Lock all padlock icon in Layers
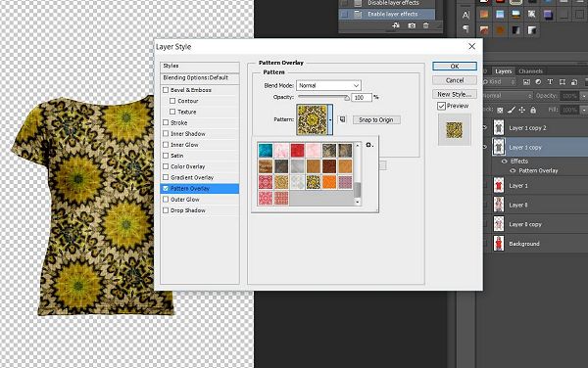588x368 pixels. click(x=533, y=110)
